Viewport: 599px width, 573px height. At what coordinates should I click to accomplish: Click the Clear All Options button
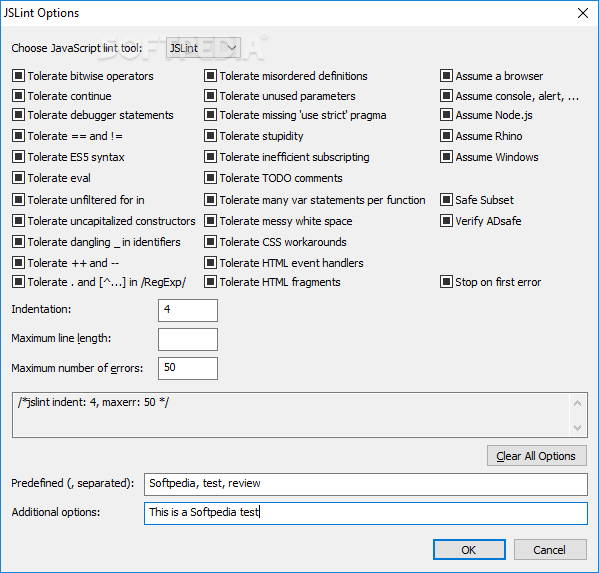tap(537, 456)
